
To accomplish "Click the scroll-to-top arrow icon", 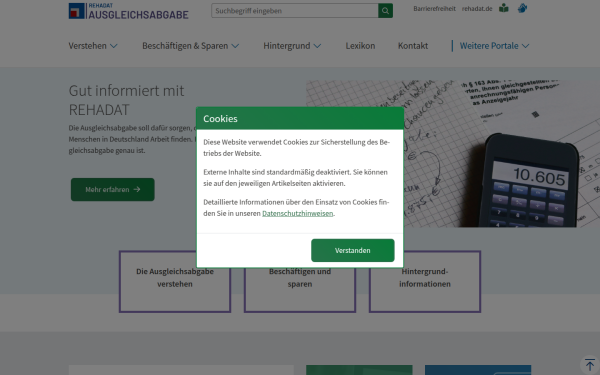I will tap(590, 365).
